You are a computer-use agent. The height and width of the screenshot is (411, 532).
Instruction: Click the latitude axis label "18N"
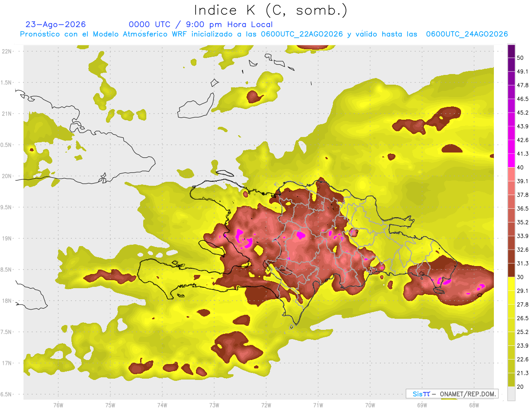coord(7,301)
